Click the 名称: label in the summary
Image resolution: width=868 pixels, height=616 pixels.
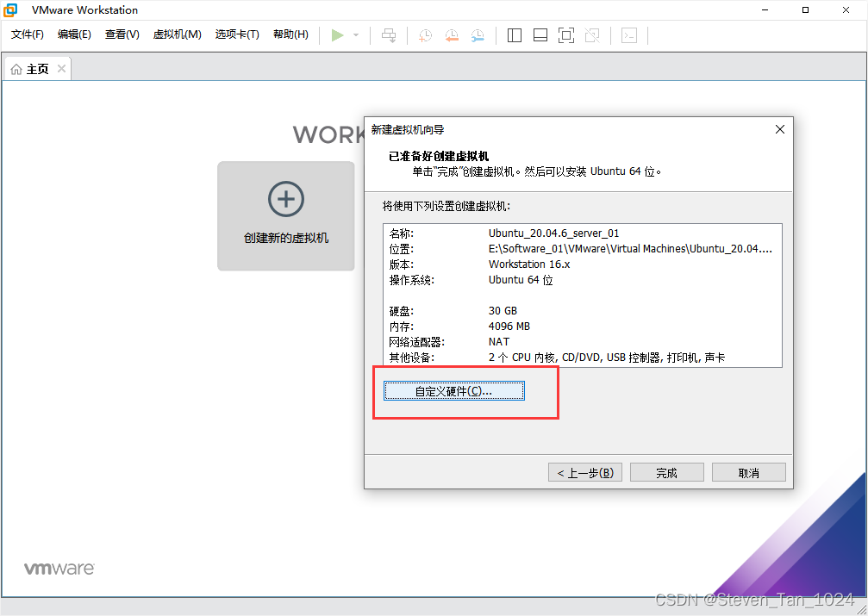point(402,233)
